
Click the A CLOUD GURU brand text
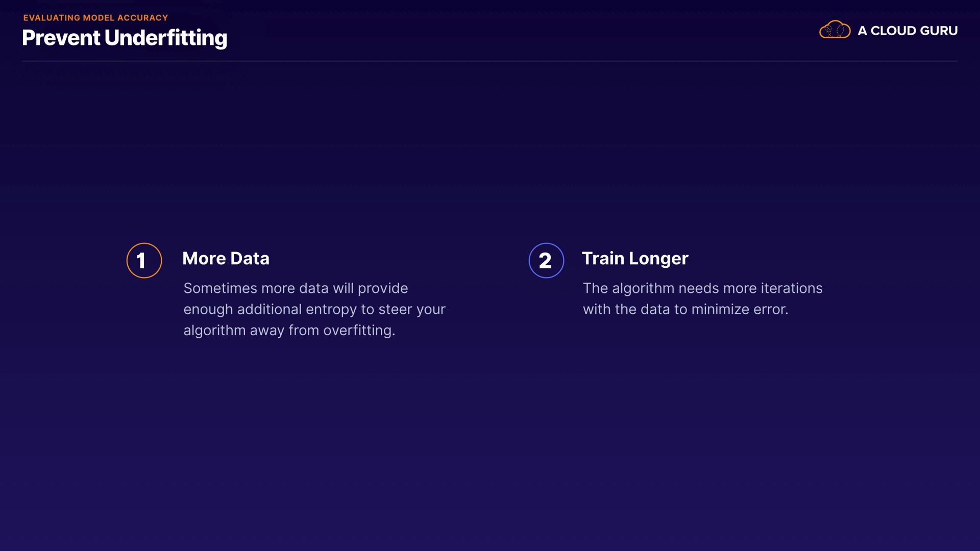pyautogui.click(x=907, y=31)
